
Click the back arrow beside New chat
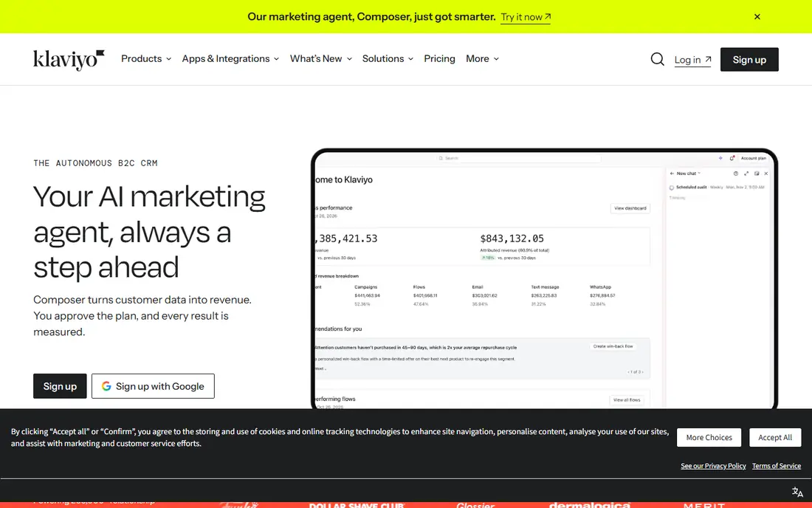tap(672, 174)
